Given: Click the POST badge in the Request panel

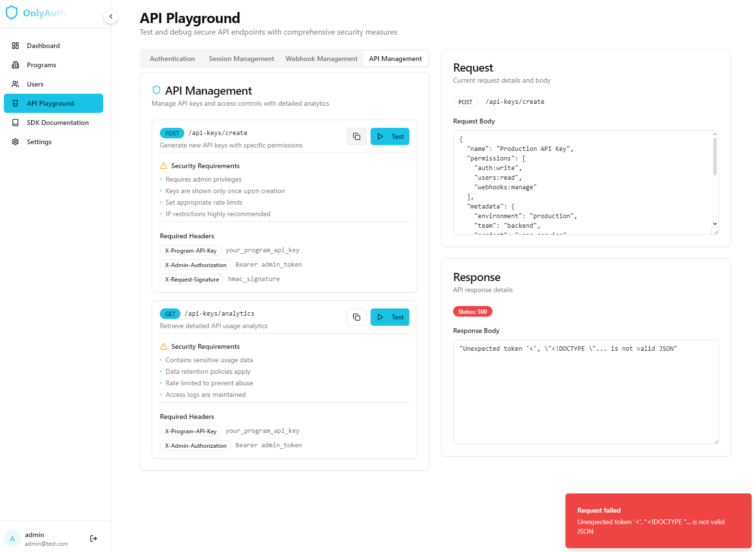Looking at the screenshot, I should [465, 102].
